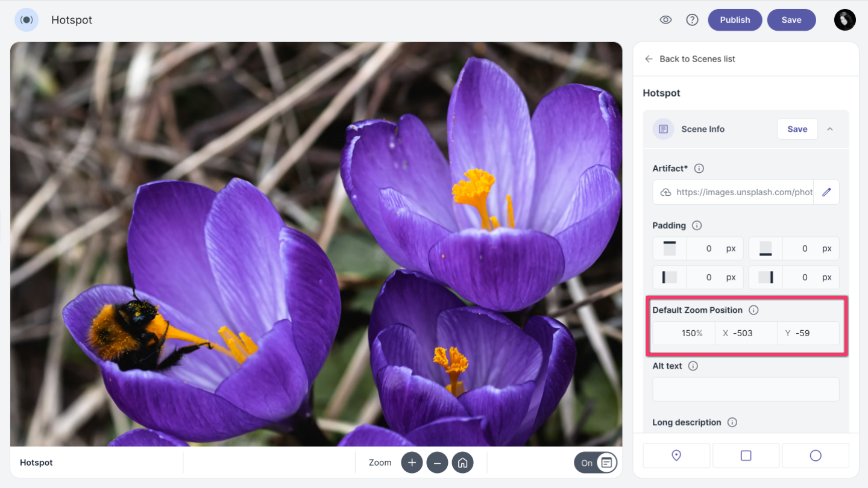This screenshot has height=488, width=868.
Task: Collapse the Scene Info section
Action: click(830, 129)
